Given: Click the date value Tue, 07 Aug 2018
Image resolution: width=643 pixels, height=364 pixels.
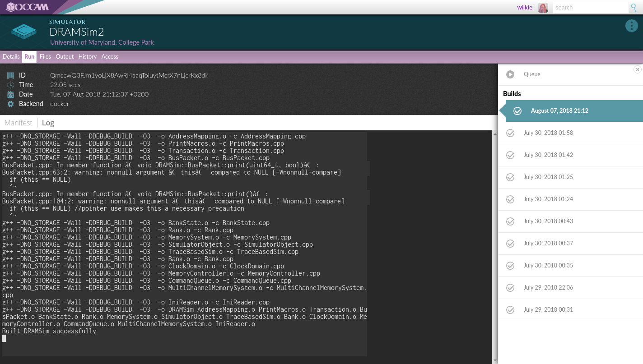Looking at the screenshot, I should [x=99, y=94].
